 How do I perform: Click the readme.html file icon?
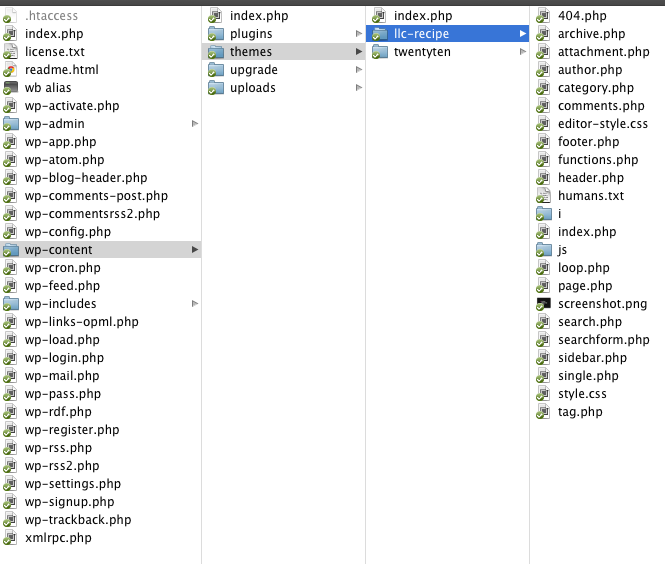[x=10, y=70]
